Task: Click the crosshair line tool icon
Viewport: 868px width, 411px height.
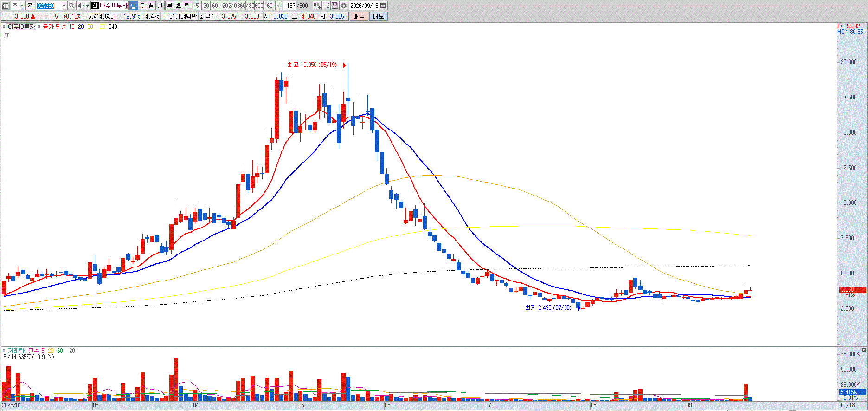Action: click(326, 6)
